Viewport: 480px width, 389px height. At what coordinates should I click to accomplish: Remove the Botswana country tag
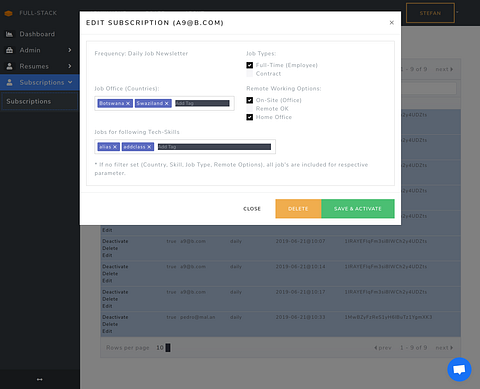pos(128,103)
